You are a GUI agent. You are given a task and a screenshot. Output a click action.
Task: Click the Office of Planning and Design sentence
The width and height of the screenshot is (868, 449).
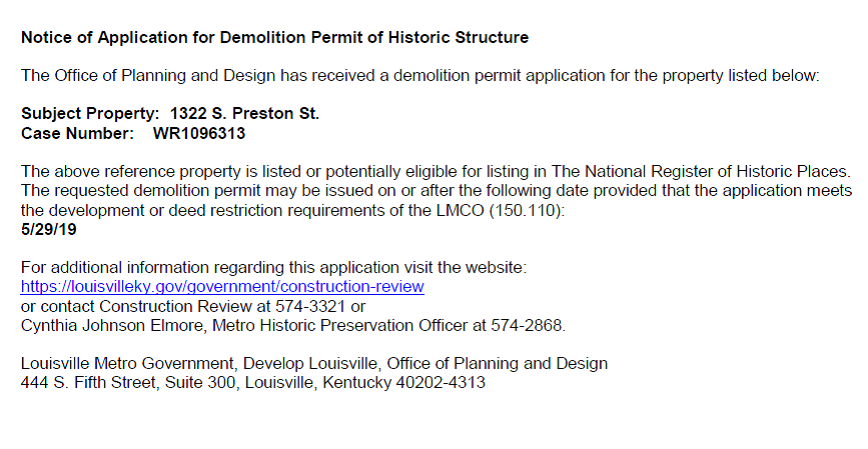coord(420,76)
